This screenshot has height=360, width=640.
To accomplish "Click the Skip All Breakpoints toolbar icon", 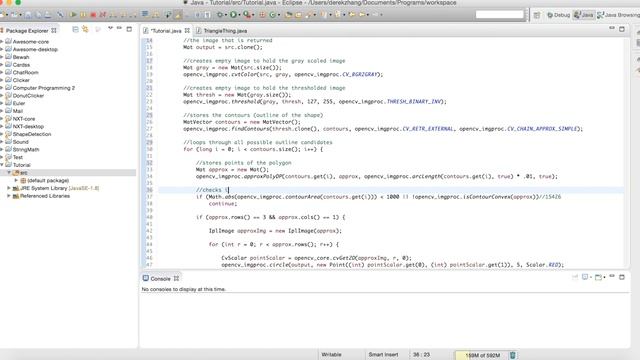I will tap(60, 15).
